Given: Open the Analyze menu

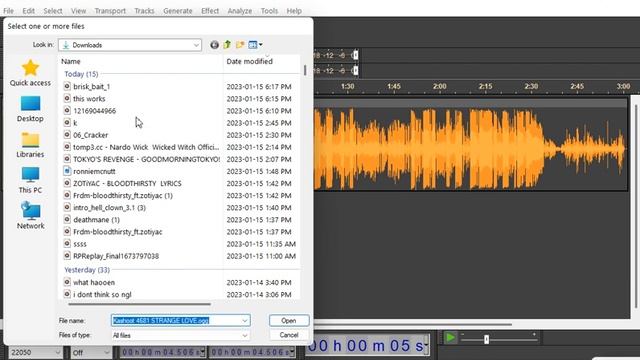Looking at the screenshot, I should point(240,11).
